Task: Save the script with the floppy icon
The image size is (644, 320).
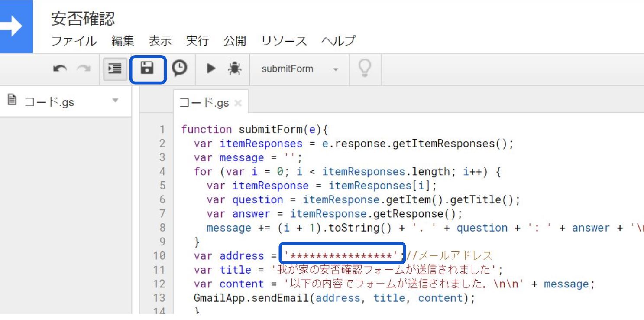Action: tap(147, 68)
